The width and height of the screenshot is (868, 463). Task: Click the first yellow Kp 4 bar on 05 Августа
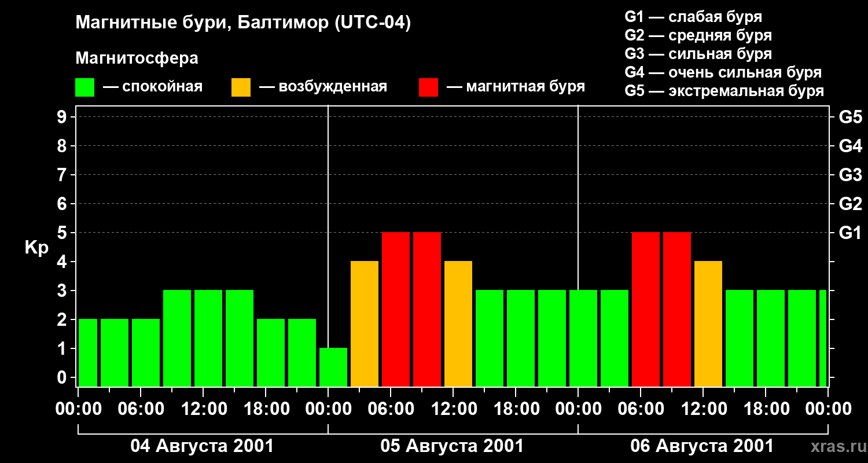pos(365,324)
